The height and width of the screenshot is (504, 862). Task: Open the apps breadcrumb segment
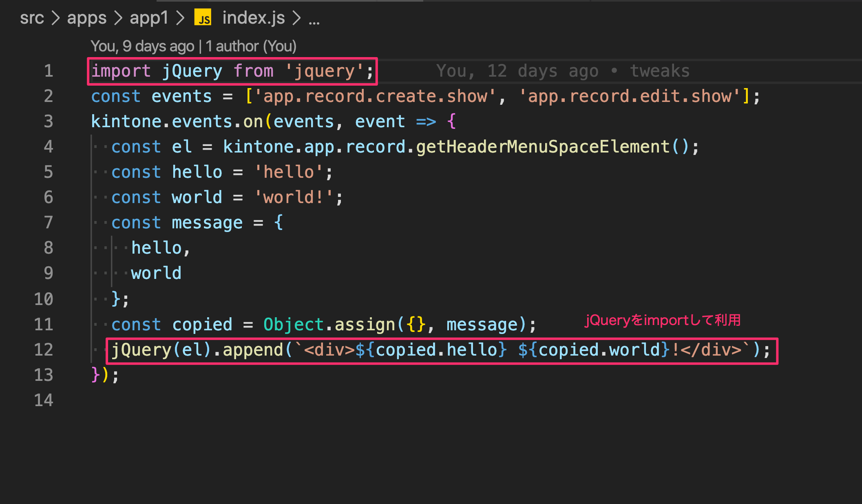86,18
